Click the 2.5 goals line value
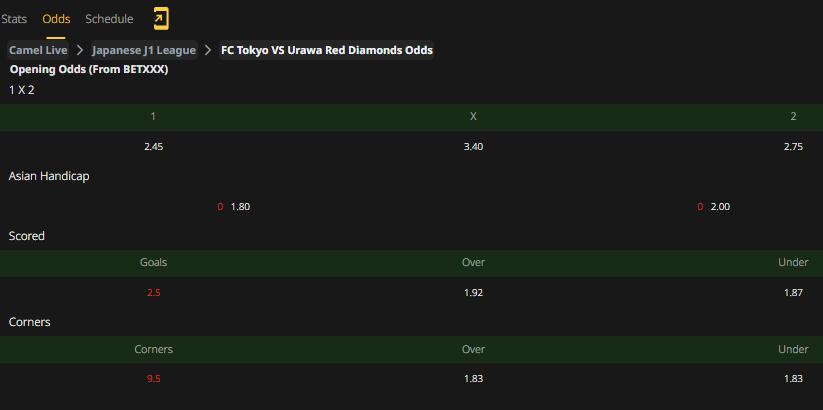The width and height of the screenshot is (823, 410). [x=154, y=293]
